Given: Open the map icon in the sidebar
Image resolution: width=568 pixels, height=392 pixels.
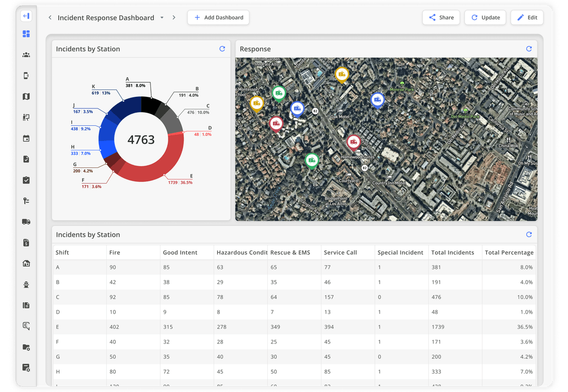Looking at the screenshot, I should pyautogui.click(x=26, y=96).
